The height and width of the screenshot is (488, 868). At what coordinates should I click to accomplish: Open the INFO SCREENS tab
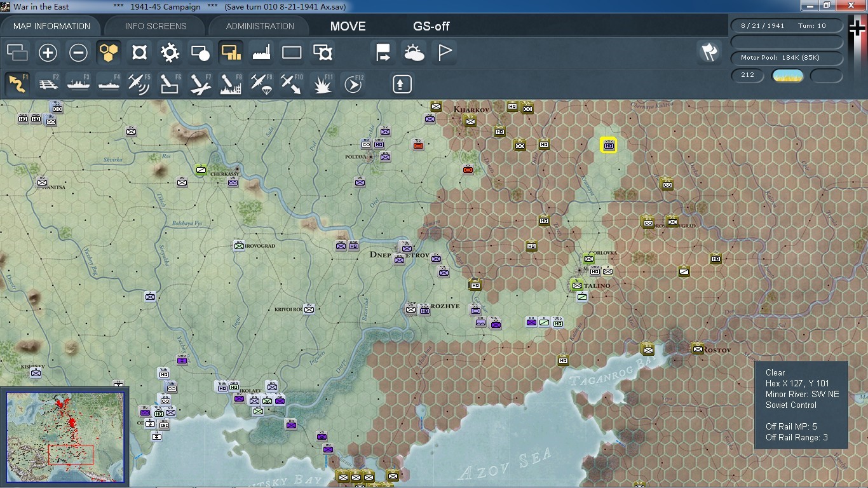156,26
